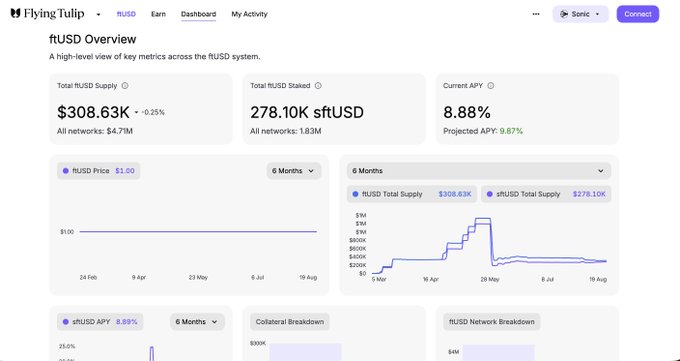
Task: Toggle ftUSD Price series legend
Action: (x=98, y=171)
